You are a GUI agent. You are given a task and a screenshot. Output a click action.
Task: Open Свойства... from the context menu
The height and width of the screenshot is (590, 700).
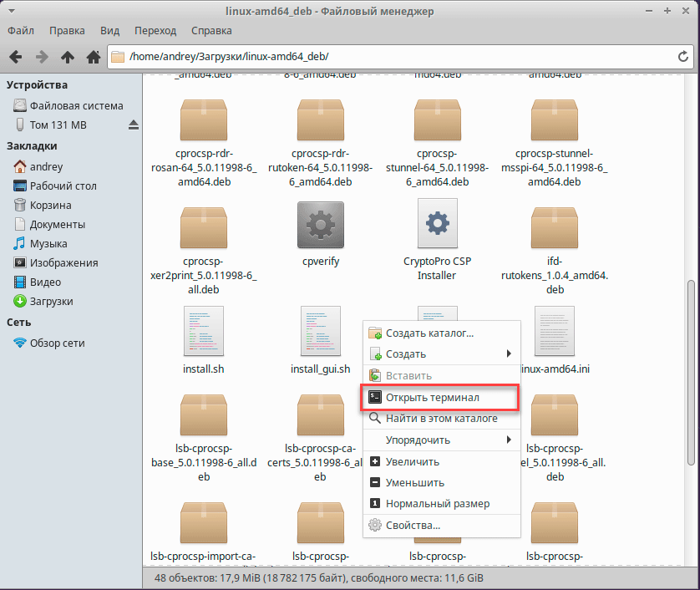pos(413,525)
